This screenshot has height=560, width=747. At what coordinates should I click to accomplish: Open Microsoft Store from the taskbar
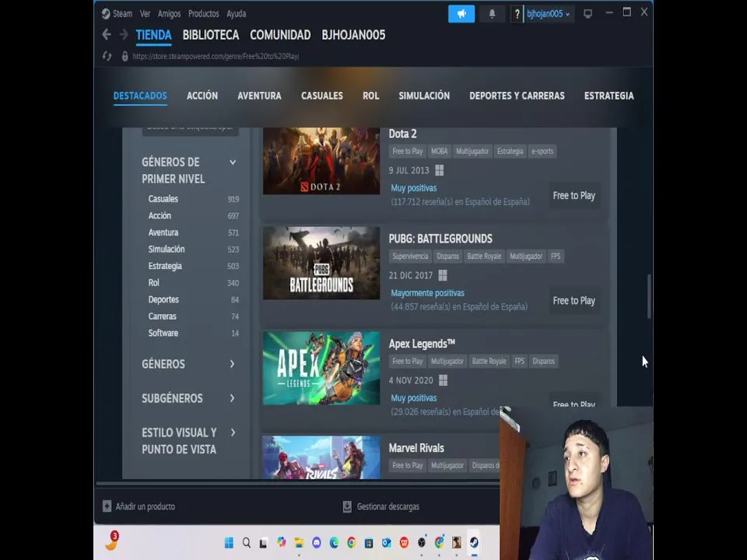pyautogui.click(x=369, y=542)
